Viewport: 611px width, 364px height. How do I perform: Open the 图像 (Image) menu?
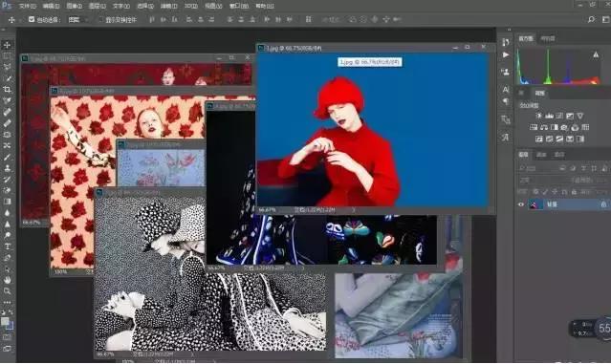(x=74, y=6)
